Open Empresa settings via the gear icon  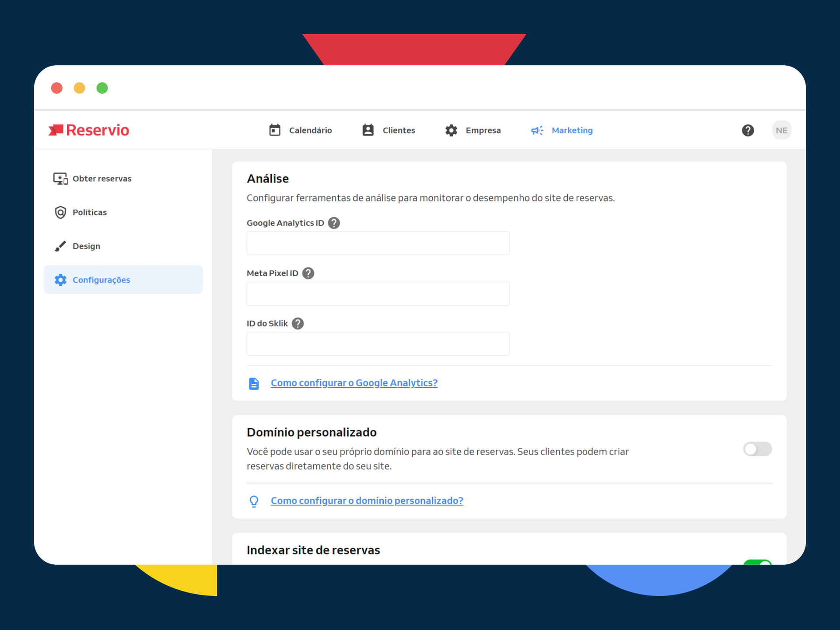(451, 130)
